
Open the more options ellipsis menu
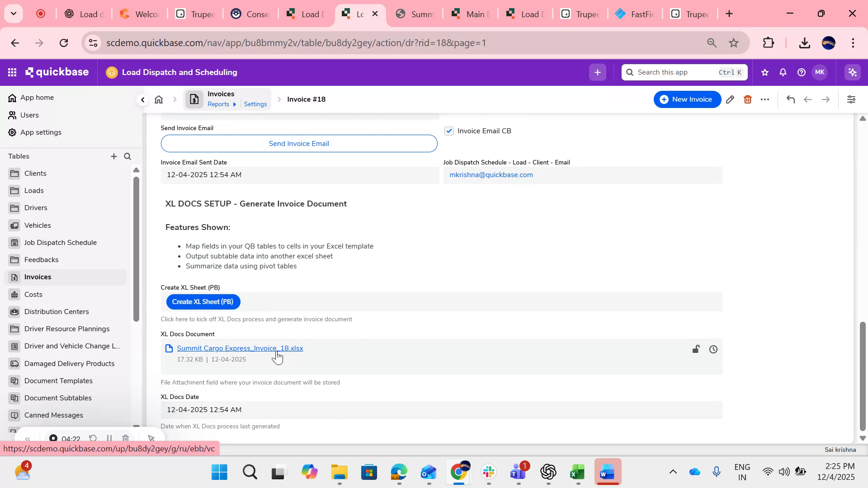pos(765,99)
